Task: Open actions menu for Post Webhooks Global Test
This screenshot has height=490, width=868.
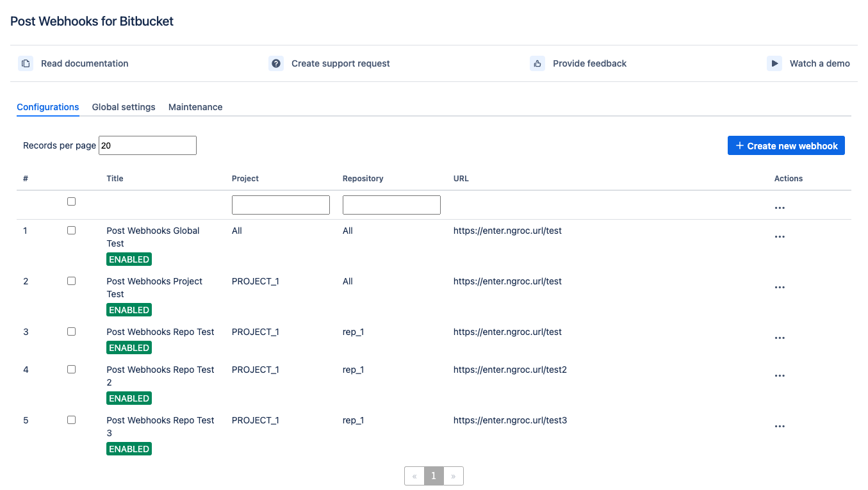Action: [780, 237]
